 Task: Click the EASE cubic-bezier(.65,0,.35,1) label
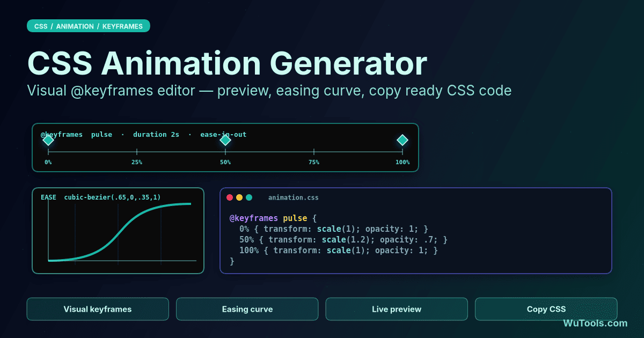(101, 197)
